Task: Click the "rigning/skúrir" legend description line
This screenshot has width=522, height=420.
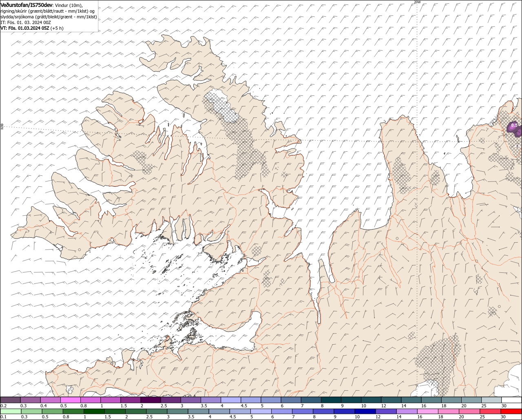Action: click(48, 11)
